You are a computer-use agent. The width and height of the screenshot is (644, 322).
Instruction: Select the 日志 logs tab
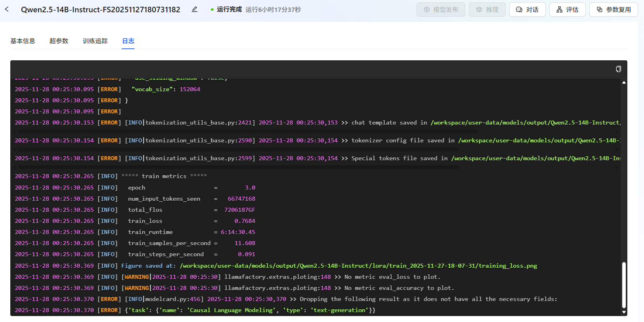(128, 41)
